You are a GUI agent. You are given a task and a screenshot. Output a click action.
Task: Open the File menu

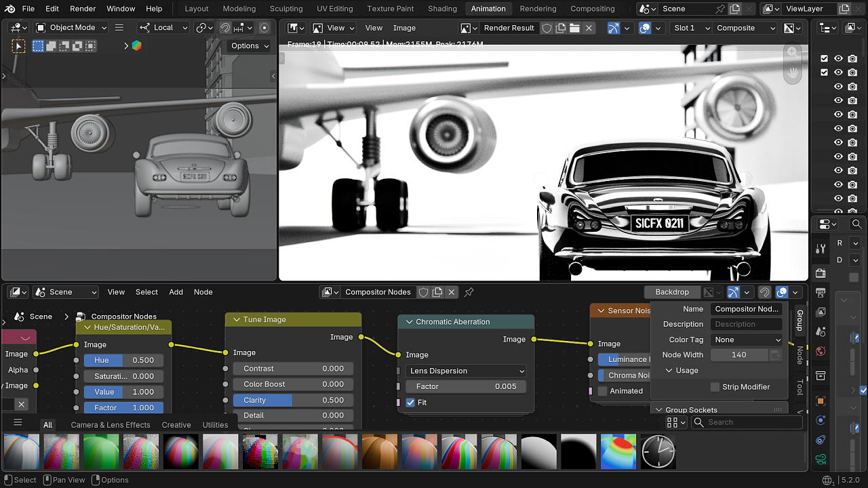(28, 9)
